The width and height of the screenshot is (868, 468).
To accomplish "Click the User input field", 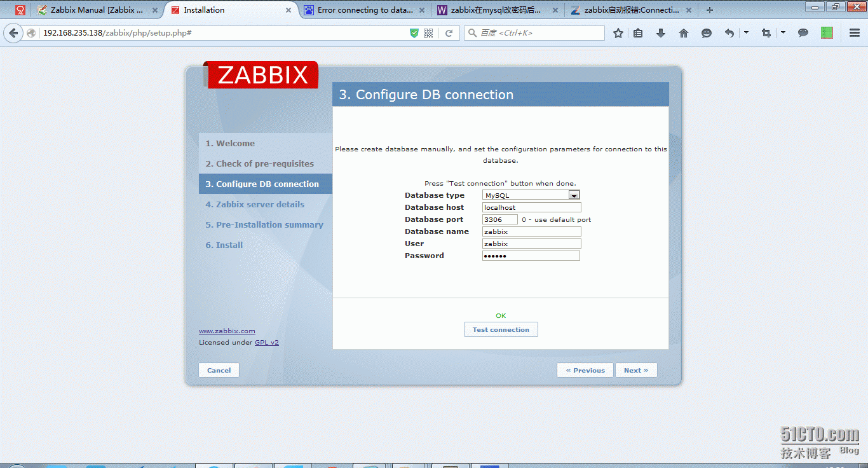I will [x=532, y=244].
